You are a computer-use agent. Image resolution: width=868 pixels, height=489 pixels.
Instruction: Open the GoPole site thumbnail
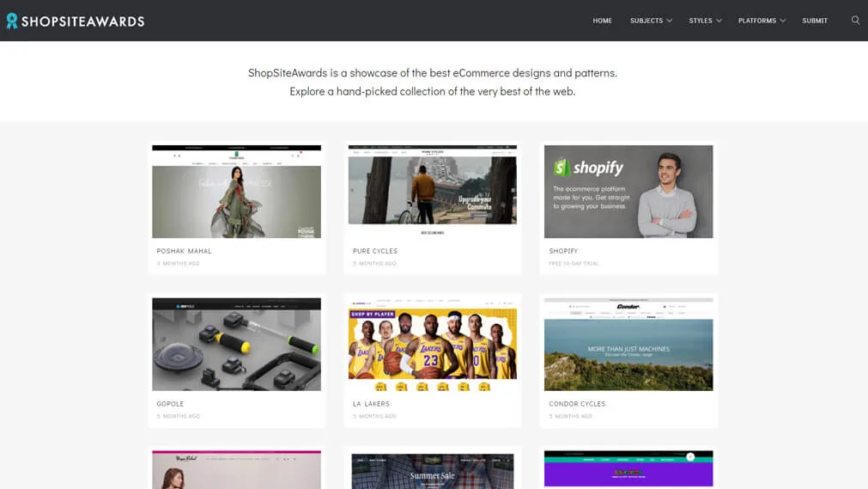[x=236, y=345]
